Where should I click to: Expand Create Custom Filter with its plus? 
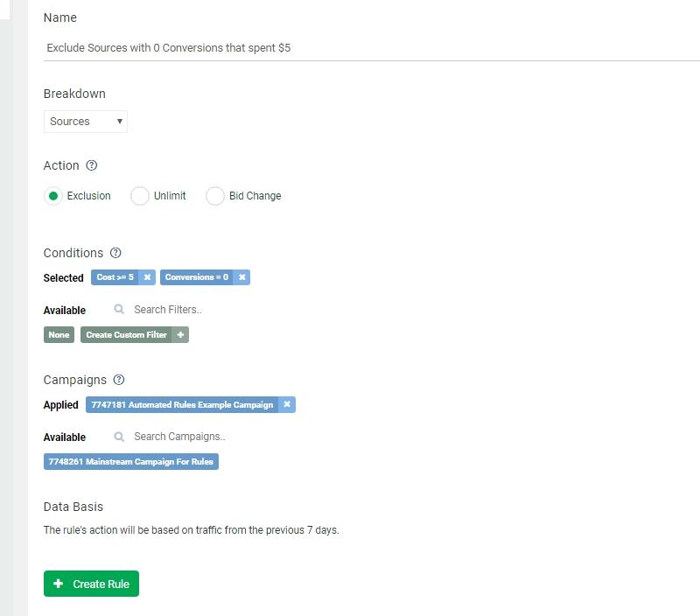click(x=179, y=334)
